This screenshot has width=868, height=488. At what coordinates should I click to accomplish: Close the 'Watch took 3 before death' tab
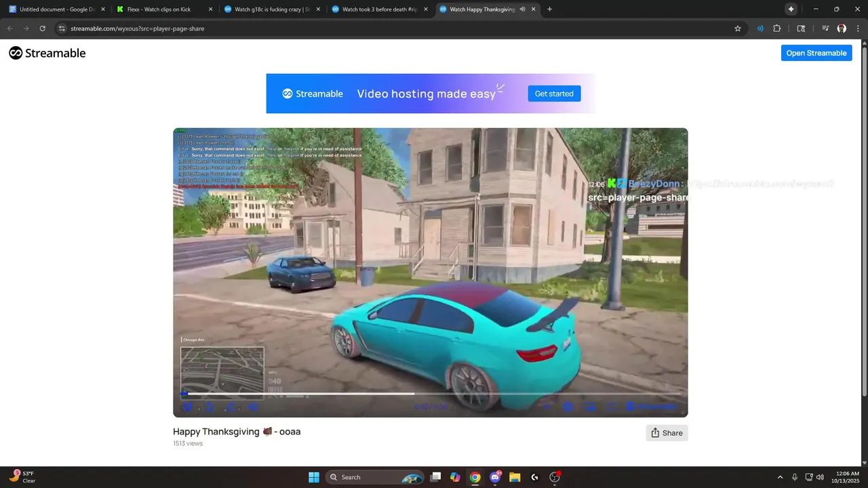click(425, 9)
